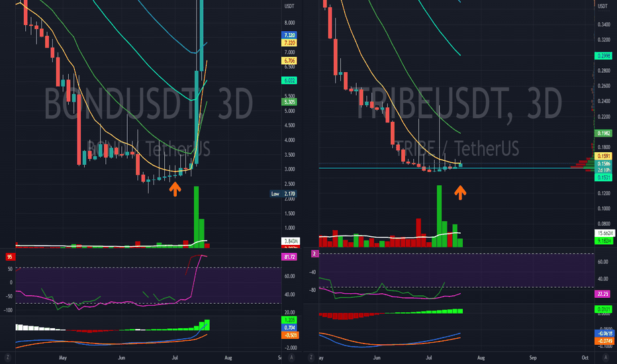617x364 pixels.
Task: Click the Jun label on BONDUSDT time axis
Action: 122,357
